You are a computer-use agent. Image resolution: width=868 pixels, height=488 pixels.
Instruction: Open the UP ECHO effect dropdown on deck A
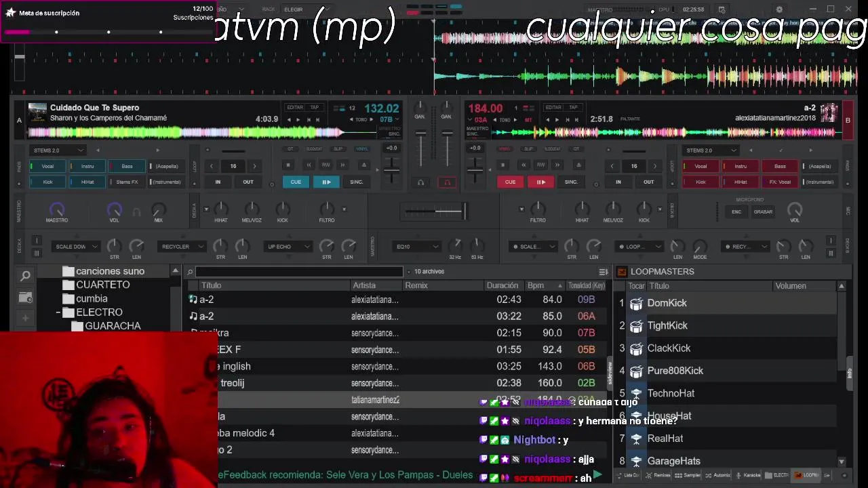(x=288, y=247)
